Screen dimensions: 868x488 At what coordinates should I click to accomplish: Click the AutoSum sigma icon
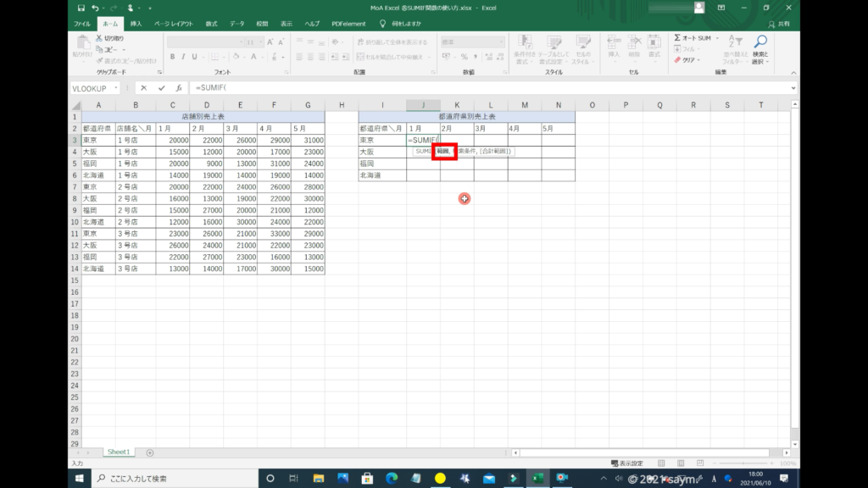pos(678,38)
